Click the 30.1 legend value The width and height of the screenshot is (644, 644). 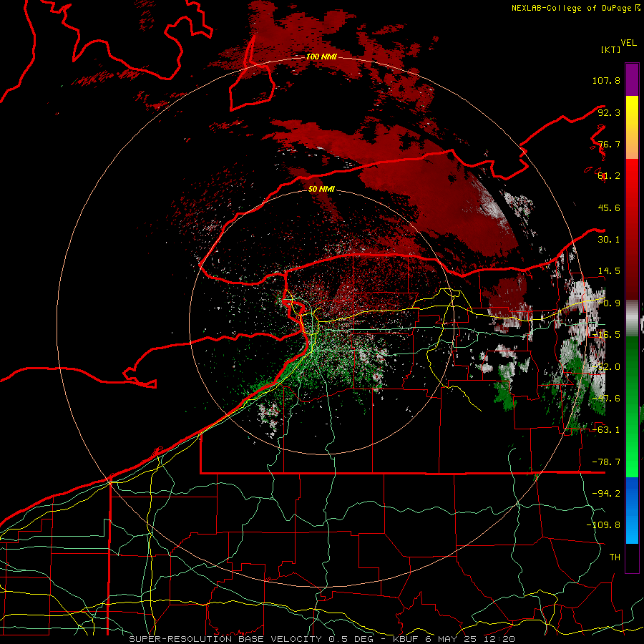pyautogui.click(x=609, y=240)
